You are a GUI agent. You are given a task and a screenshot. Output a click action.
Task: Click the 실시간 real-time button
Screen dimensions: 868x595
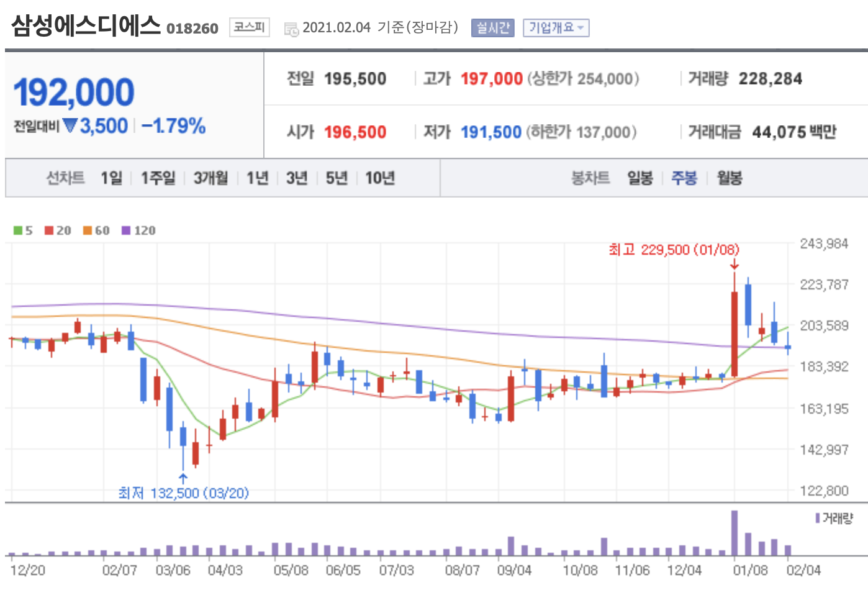493,28
